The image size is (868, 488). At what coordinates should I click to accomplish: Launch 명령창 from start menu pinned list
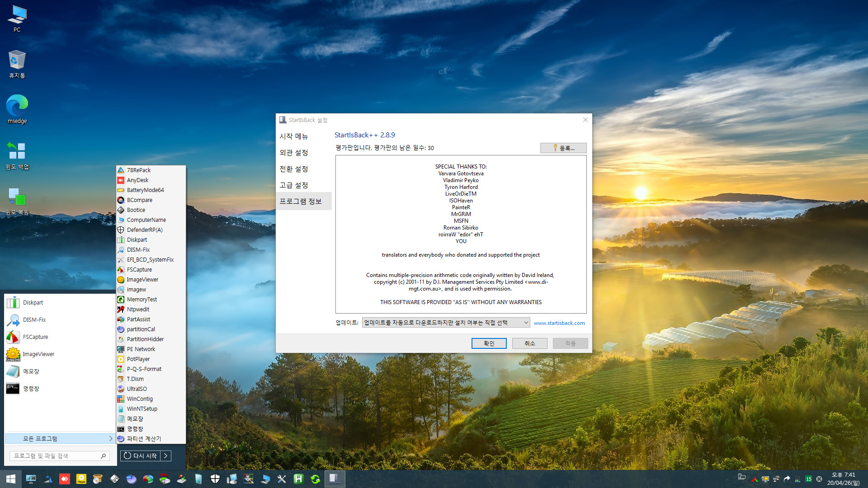tap(60, 389)
